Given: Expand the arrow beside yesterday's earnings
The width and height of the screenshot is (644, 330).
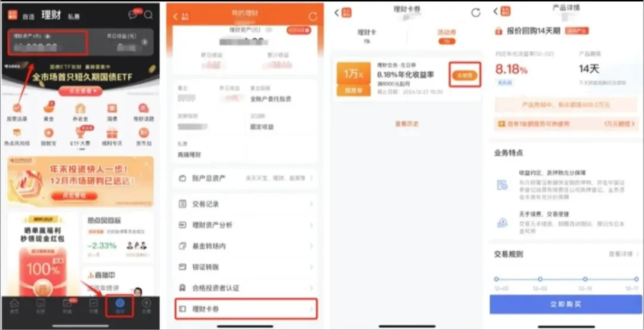Looking at the screenshot, I should click(144, 42).
